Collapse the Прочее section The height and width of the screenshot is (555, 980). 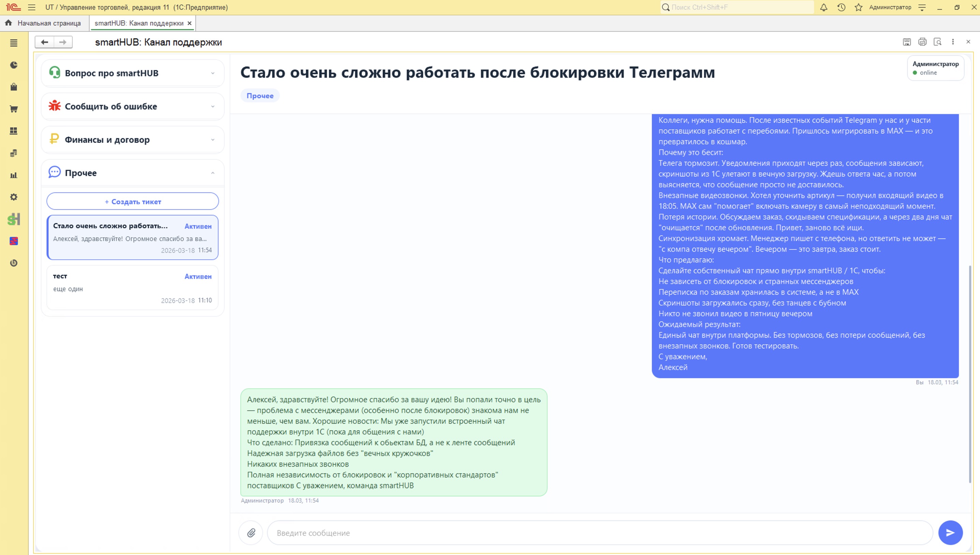tap(133, 173)
